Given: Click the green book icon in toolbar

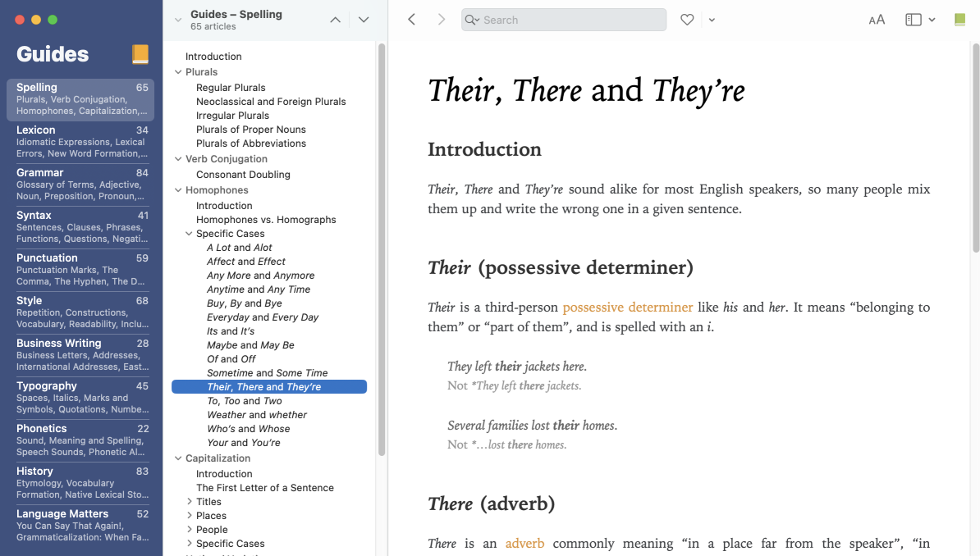Looking at the screenshot, I should 959,20.
